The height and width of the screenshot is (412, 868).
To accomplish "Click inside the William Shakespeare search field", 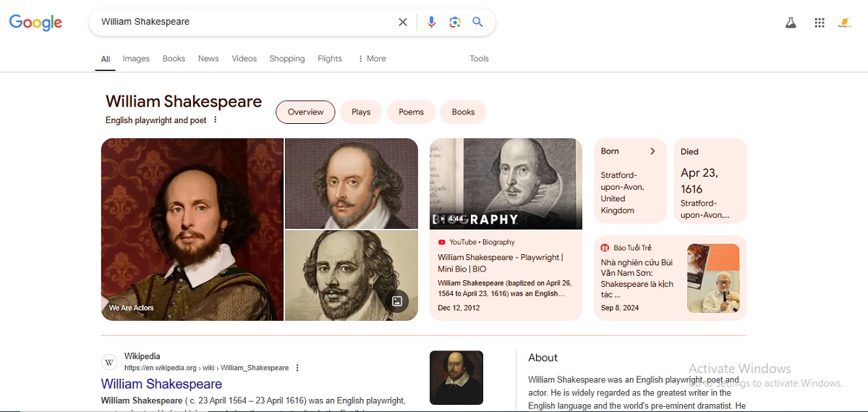I will coord(246,22).
